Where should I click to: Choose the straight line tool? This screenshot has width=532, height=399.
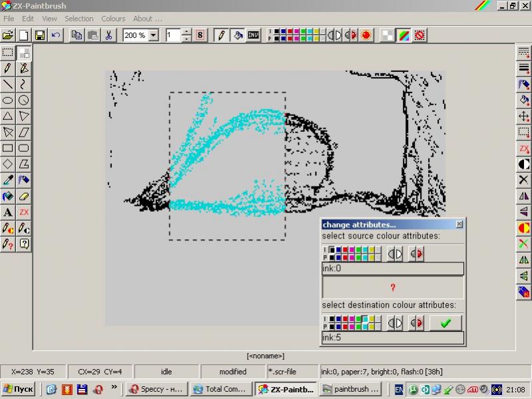tap(8, 84)
